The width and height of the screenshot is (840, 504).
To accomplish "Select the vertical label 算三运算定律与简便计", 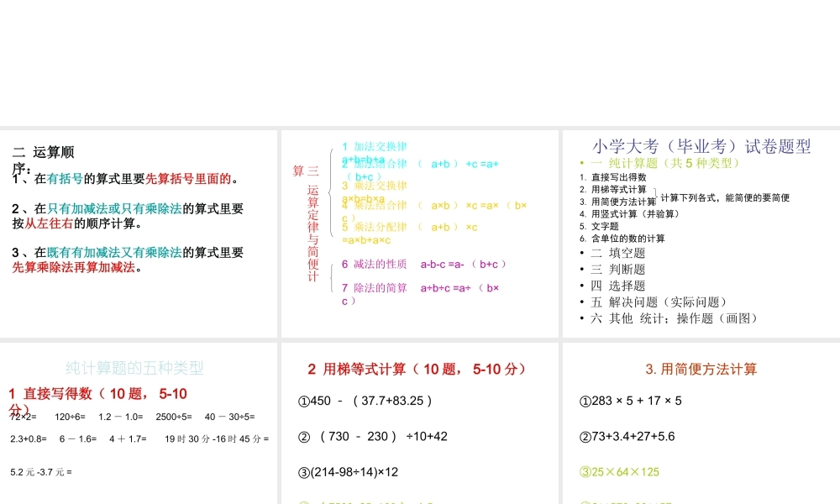I will coord(308,227).
